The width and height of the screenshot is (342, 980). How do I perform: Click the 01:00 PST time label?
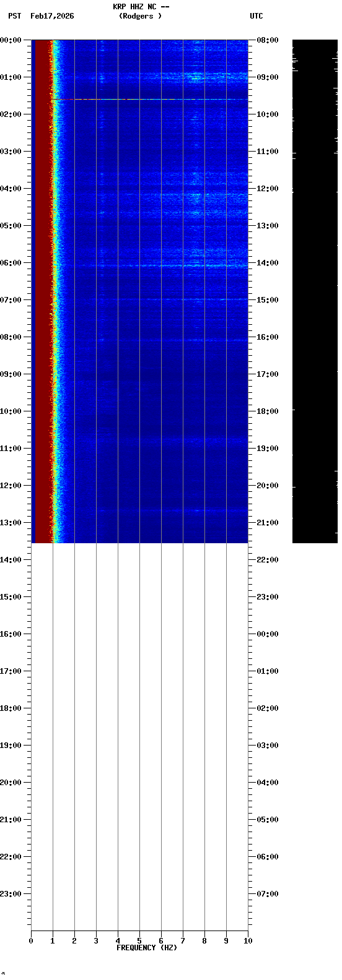11,77
